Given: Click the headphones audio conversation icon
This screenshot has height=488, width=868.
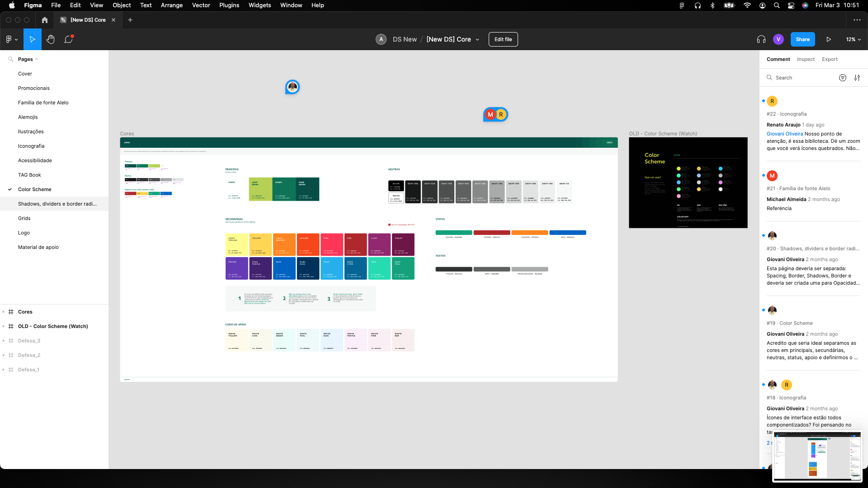Looking at the screenshot, I should click(x=761, y=39).
